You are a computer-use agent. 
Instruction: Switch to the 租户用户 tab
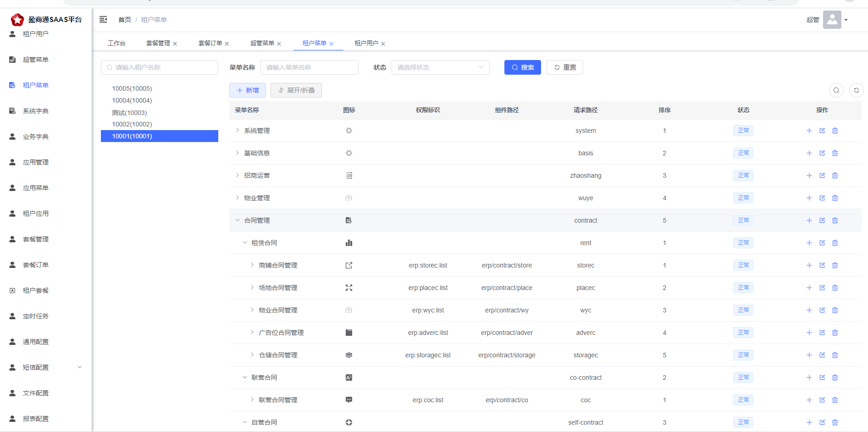tap(366, 43)
